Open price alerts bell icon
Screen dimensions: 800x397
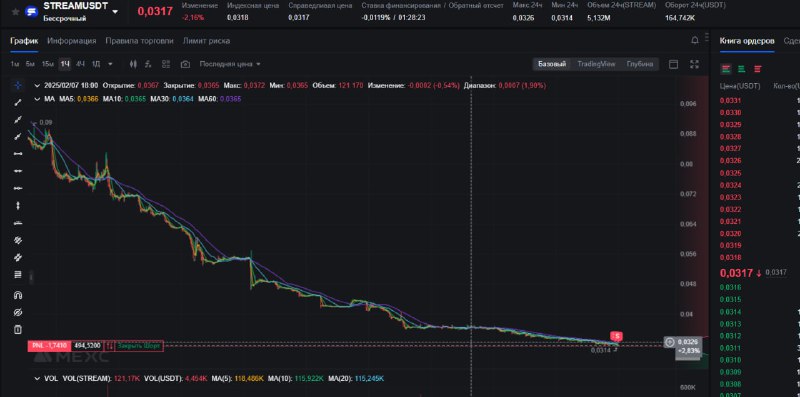694,40
